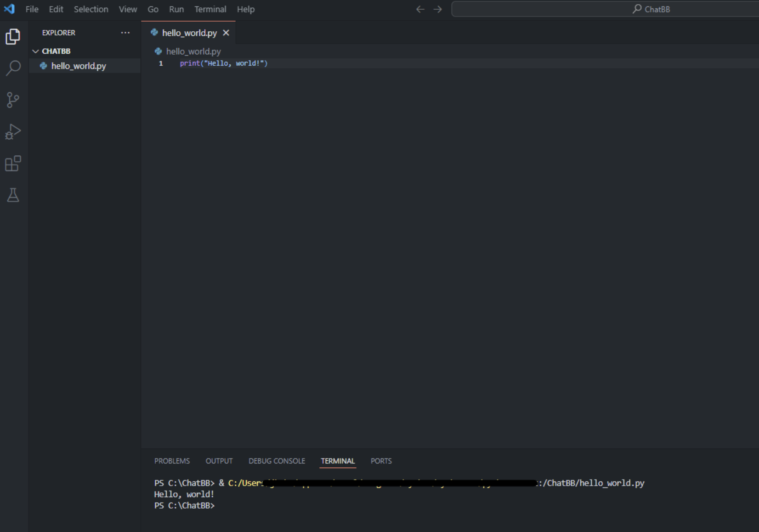The image size is (759, 532).
Task: Click hello_world.py in the breadcrumb bar
Action: 193,51
